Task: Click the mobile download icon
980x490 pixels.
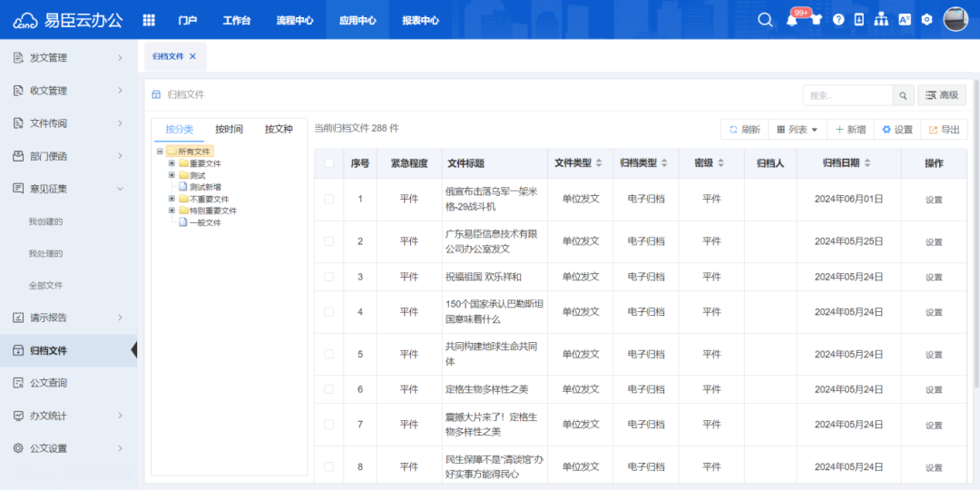Action: (859, 20)
